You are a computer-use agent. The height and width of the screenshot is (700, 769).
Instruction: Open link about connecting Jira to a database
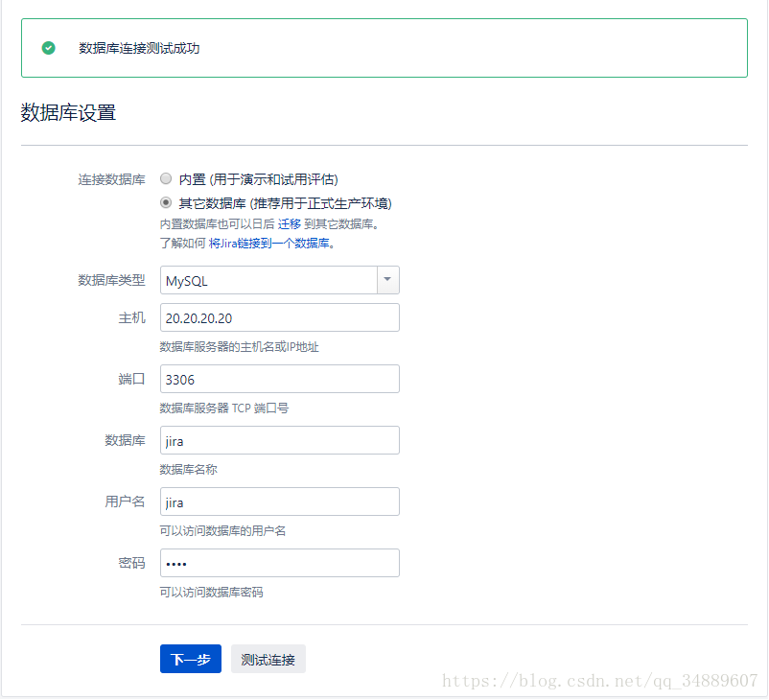[268, 244]
